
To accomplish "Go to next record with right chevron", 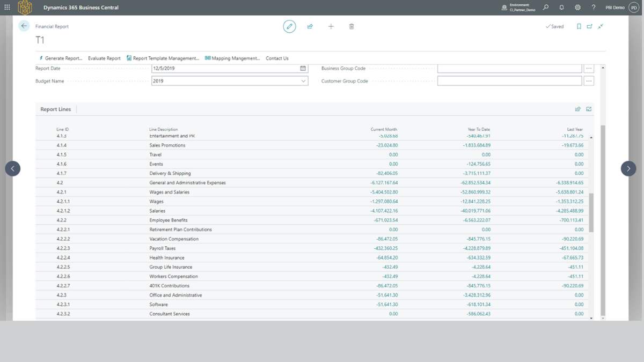I will coord(628,168).
